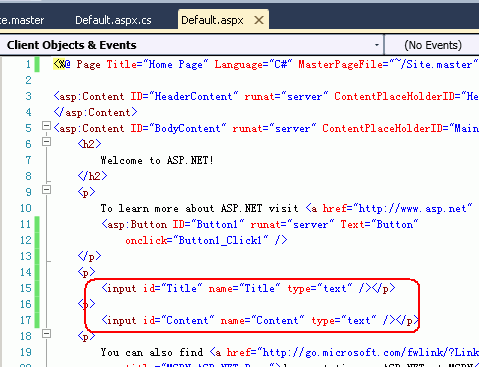Open the Client Objects & Events dropdown
Screen dimensions: 479x367
click(x=377, y=45)
